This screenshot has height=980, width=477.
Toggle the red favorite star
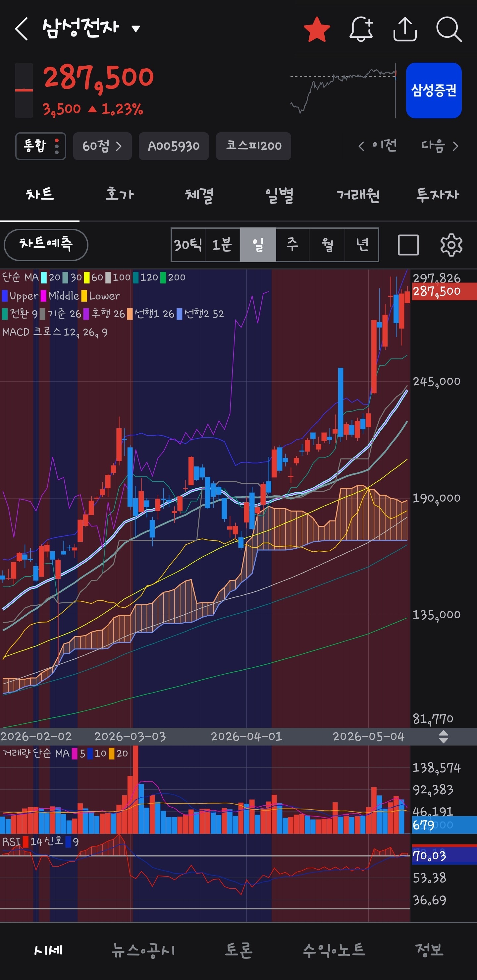coord(317,29)
